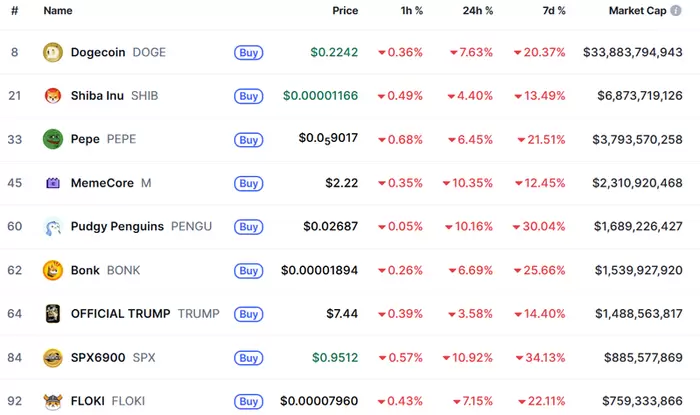Sort by the # rank column header
This screenshot has height=415, width=700.
pyautogui.click(x=15, y=11)
